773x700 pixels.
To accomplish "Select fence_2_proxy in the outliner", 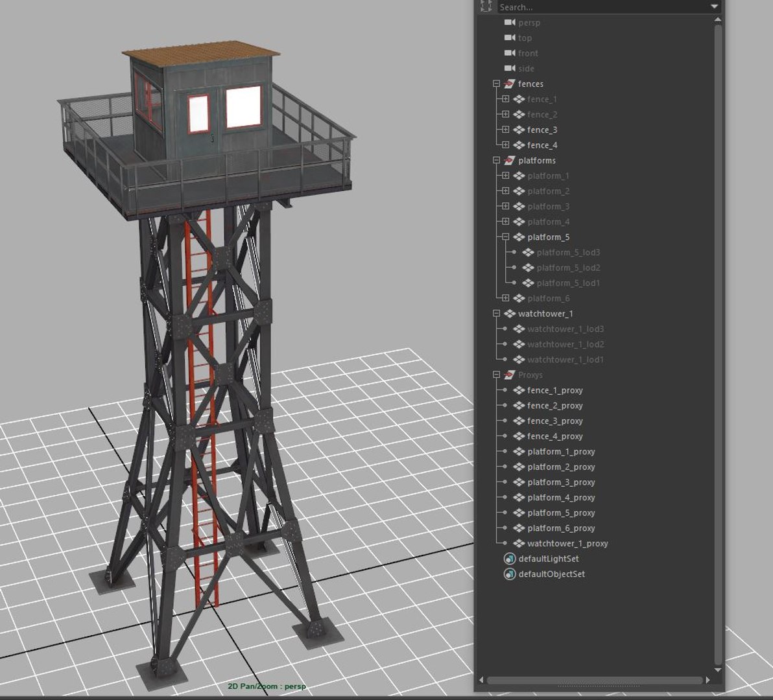I will 554,406.
